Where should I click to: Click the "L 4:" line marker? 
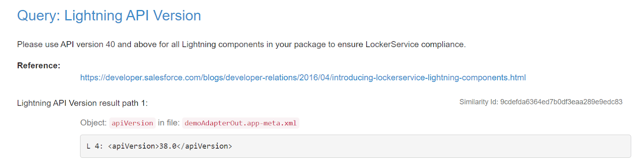(95, 146)
